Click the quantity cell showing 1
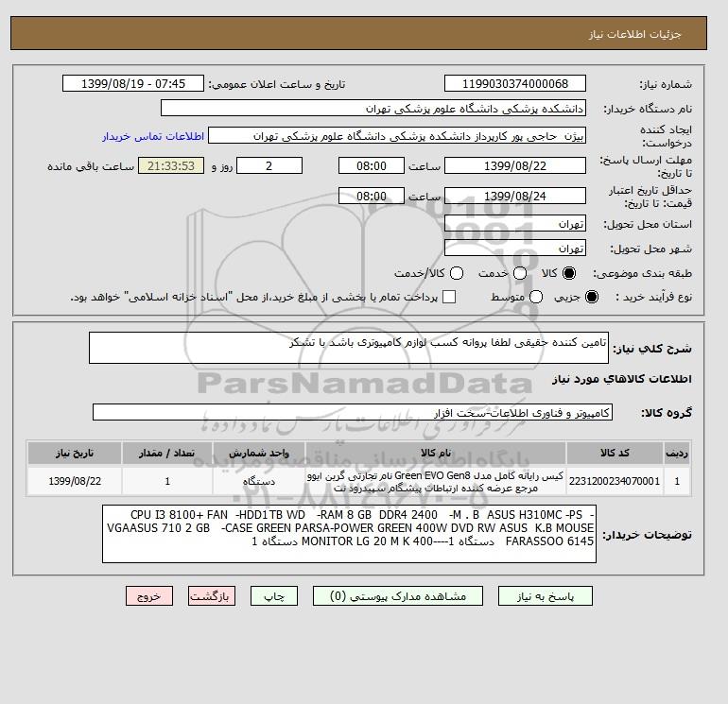 pyautogui.click(x=167, y=481)
